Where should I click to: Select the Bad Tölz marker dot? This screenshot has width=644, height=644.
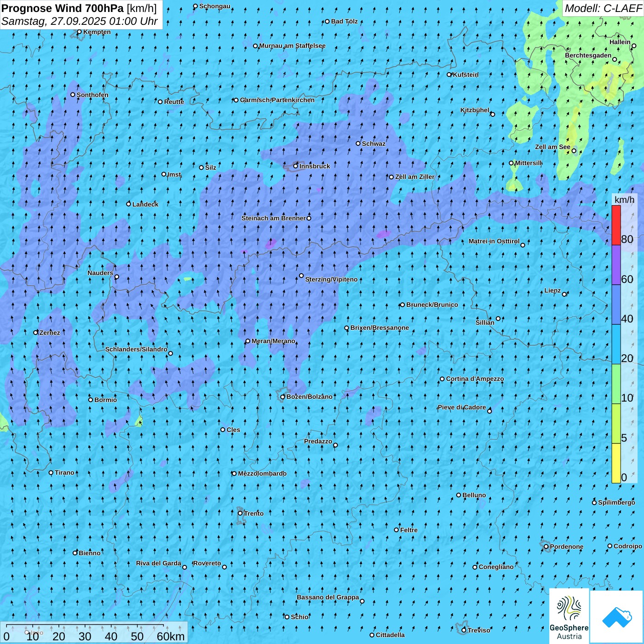[x=328, y=21]
